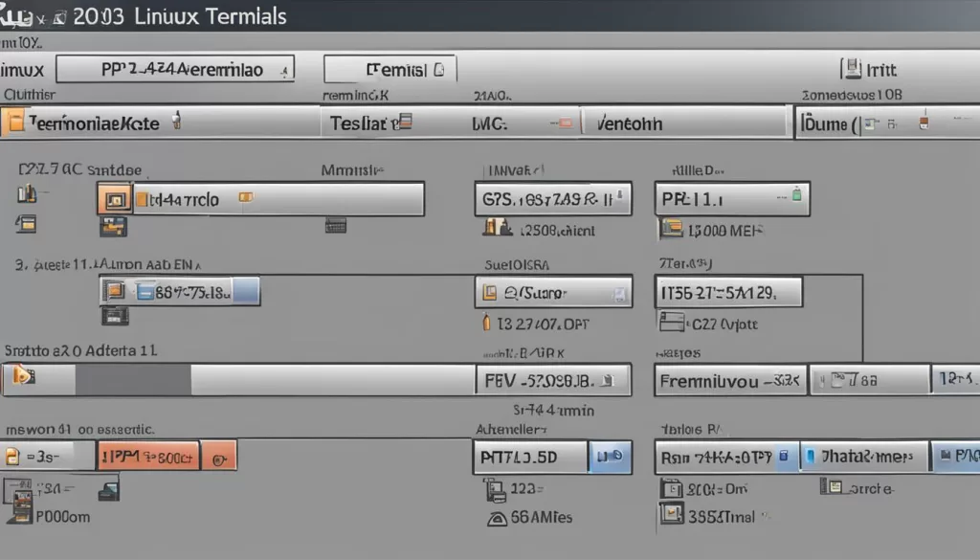
Task: Click the small plug icon beside TeemoniaeKate
Action: point(177,121)
